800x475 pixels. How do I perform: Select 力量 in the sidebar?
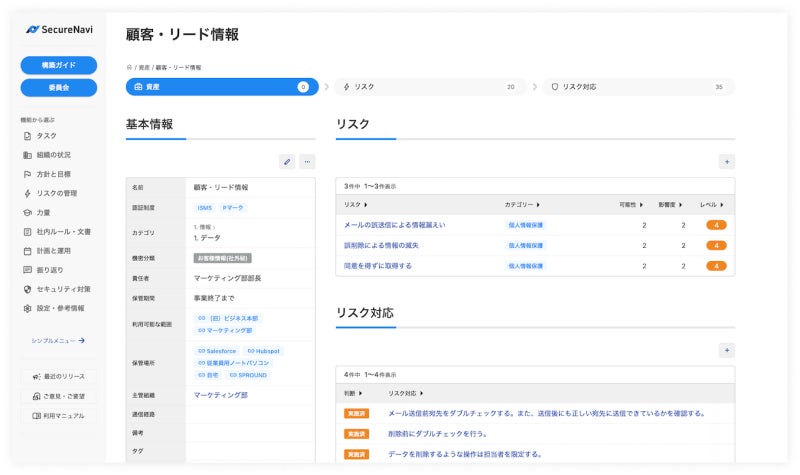click(x=37, y=212)
